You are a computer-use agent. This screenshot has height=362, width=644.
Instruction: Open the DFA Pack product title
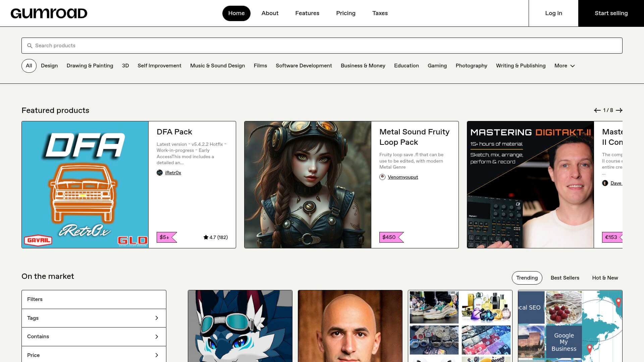(174, 132)
